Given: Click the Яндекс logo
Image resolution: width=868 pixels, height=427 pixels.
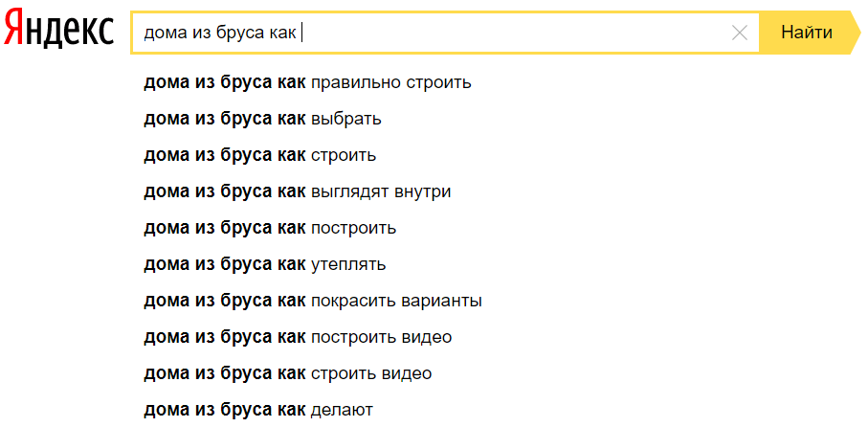Looking at the screenshot, I should [59, 32].
